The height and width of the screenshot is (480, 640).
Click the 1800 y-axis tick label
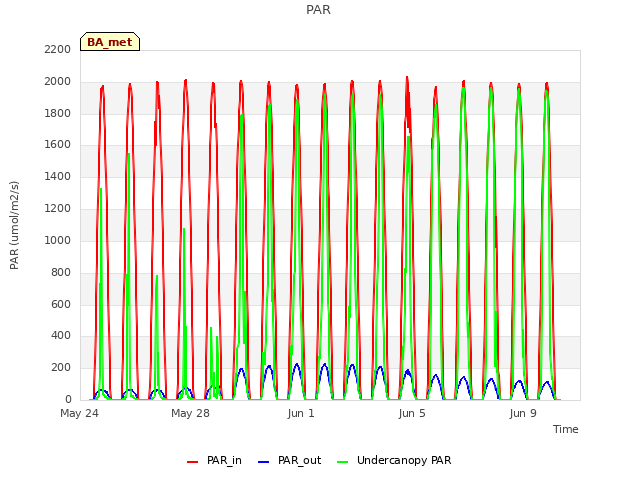(x=58, y=113)
